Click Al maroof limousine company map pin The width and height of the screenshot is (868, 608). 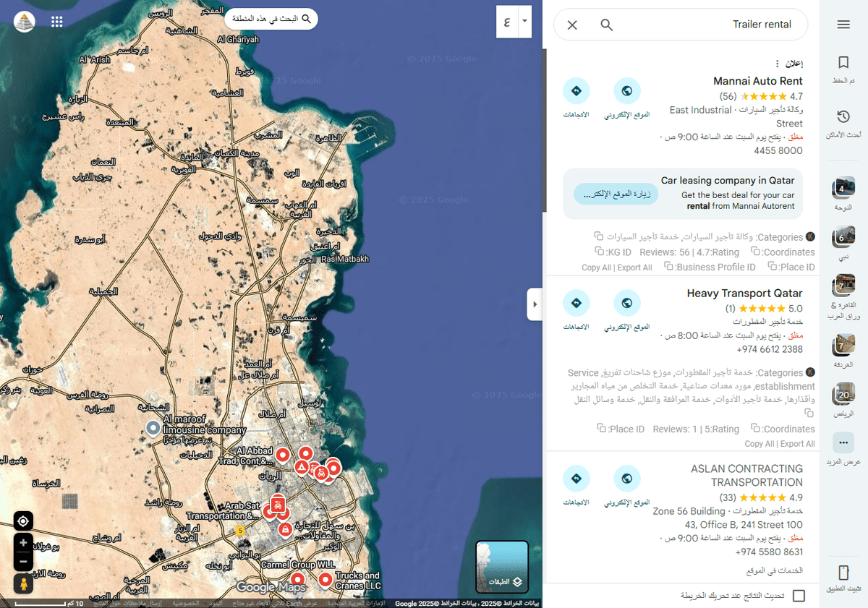(153, 429)
